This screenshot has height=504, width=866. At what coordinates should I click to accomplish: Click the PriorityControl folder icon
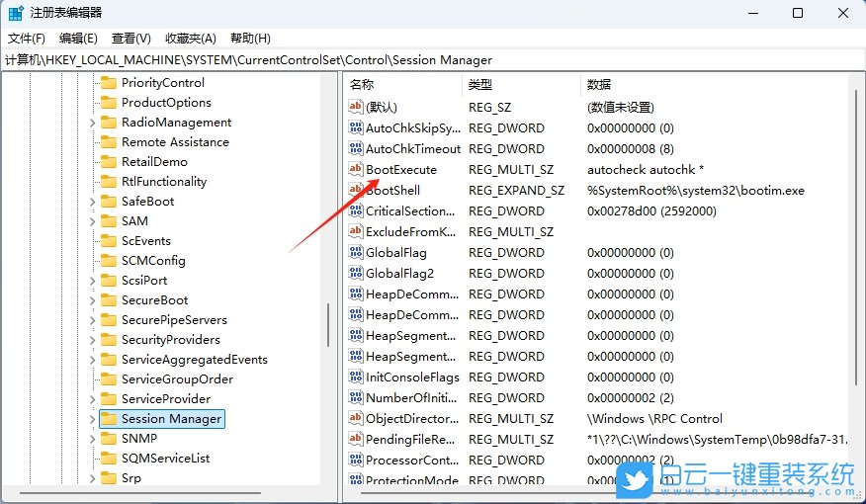click(x=109, y=82)
